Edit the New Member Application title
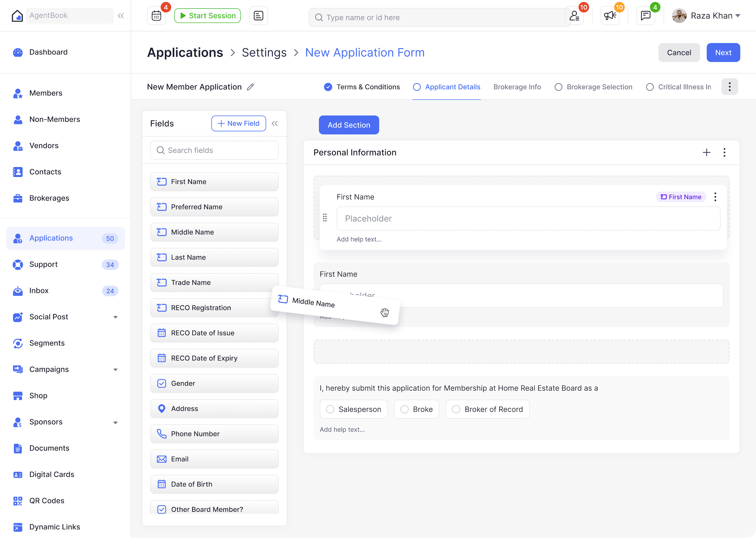 [250, 87]
